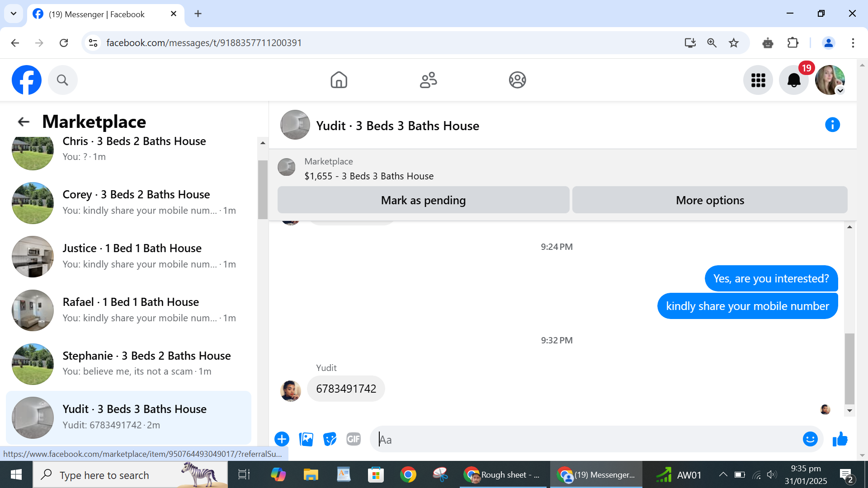Click the 'Yes, are you interested?' bubble

click(771, 278)
